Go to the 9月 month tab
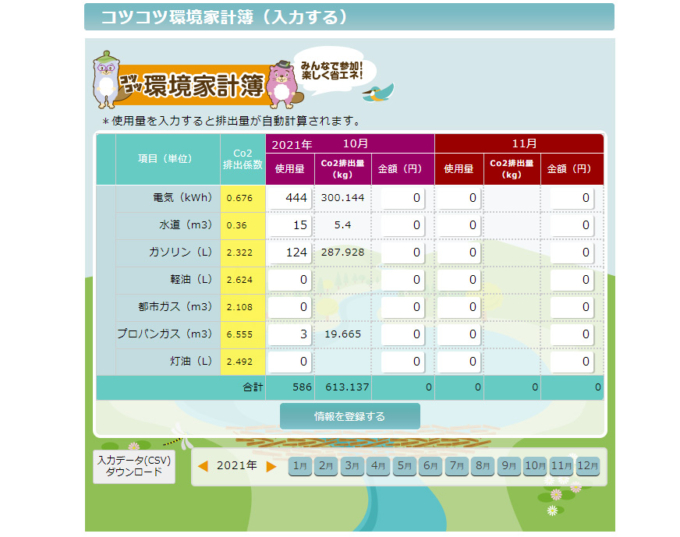 pyautogui.click(x=508, y=466)
